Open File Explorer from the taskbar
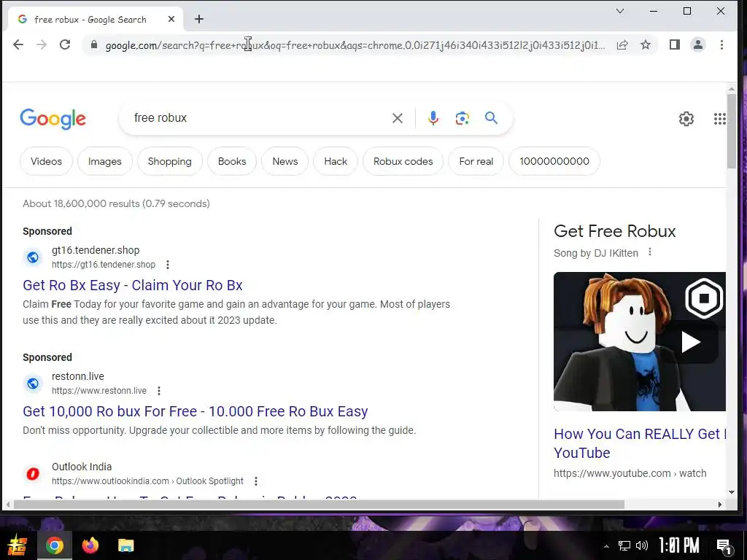The image size is (747, 560). coord(125,545)
